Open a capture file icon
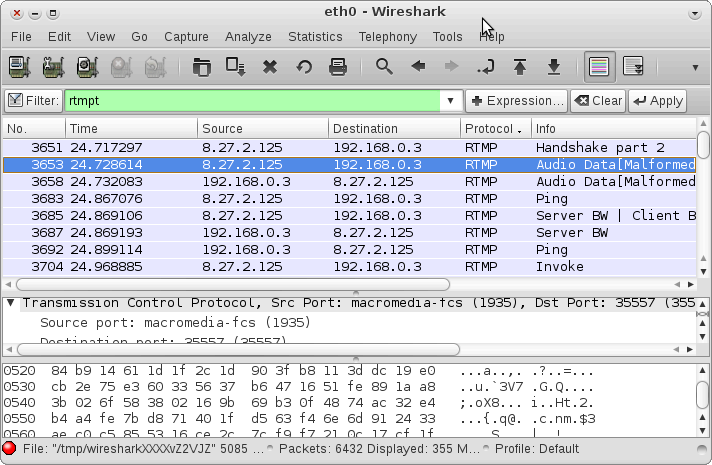The width and height of the screenshot is (712, 465). [202, 67]
